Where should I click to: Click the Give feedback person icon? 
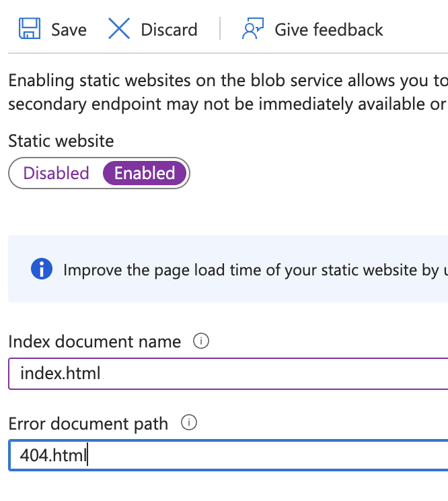[253, 28]
